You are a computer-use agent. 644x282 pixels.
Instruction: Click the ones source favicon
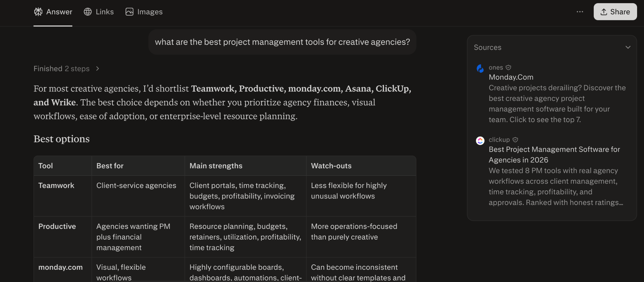pos(480,68)
